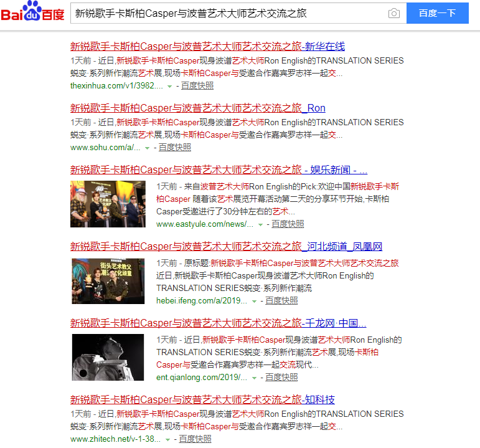The image size is (480, 448).
Task: Open the 知科技 search result title
Action: pos(202,399)
